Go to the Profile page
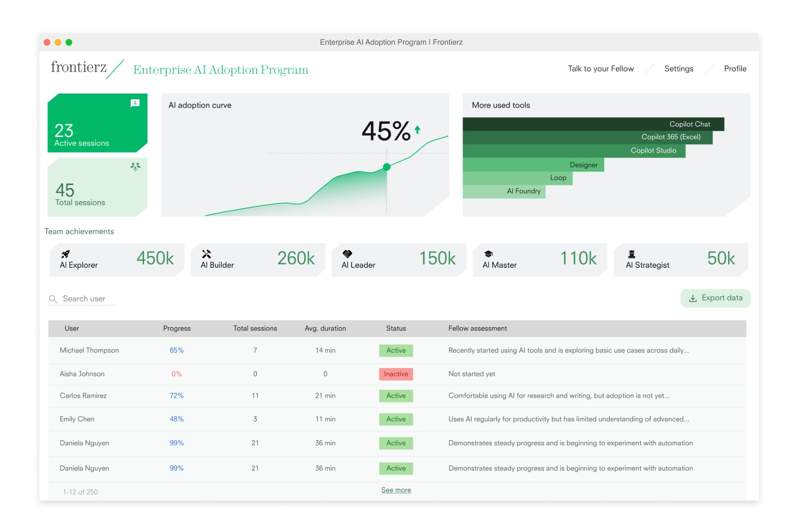The image size is (798, 532). point(735,69)
